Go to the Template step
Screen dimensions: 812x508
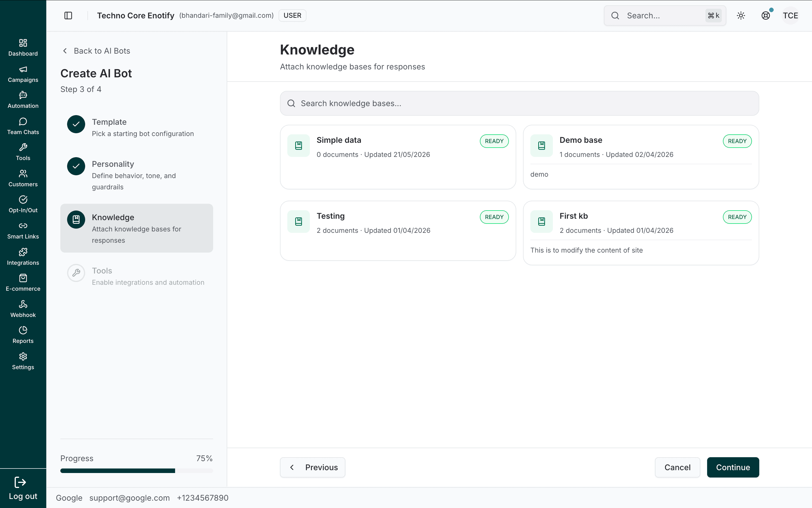(136, 128)
